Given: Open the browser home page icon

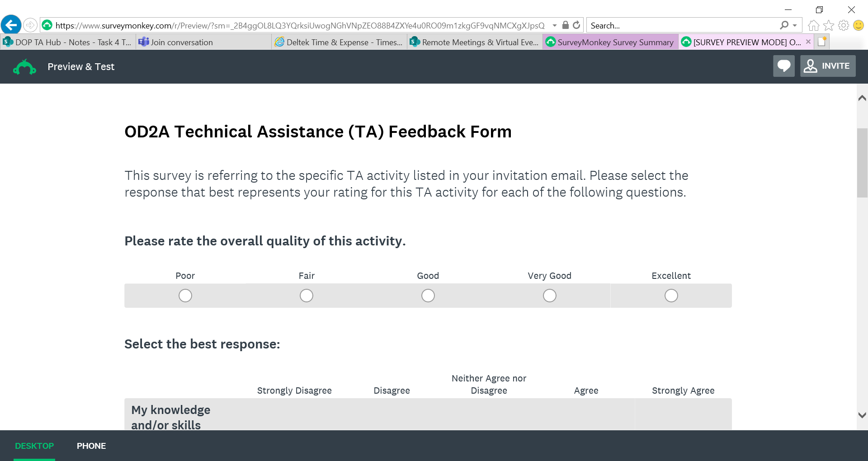Looking at the screenshot, I should 813,25.
